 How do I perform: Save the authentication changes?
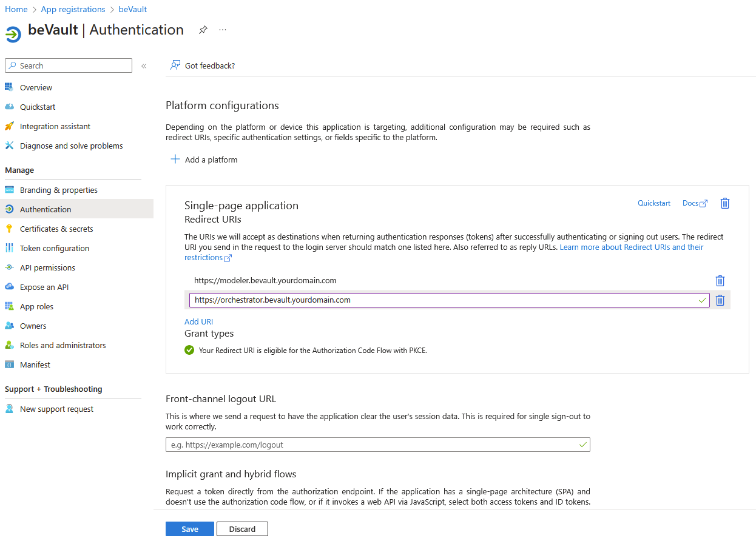click(189, 529)
